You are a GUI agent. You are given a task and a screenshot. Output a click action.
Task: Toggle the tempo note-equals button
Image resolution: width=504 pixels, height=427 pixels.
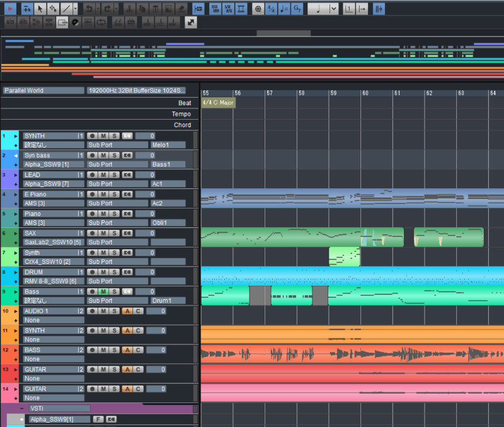pos(284,9)
